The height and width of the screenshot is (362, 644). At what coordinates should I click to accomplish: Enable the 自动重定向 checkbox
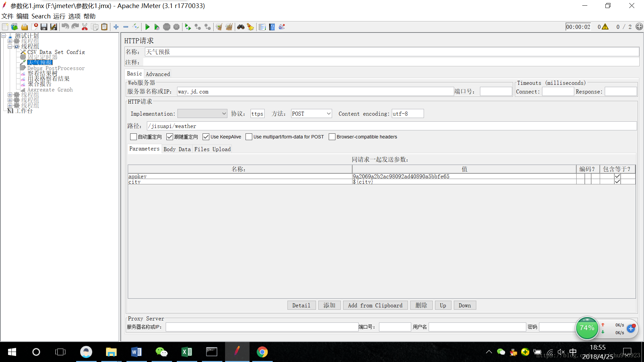(x=133, y=137)
